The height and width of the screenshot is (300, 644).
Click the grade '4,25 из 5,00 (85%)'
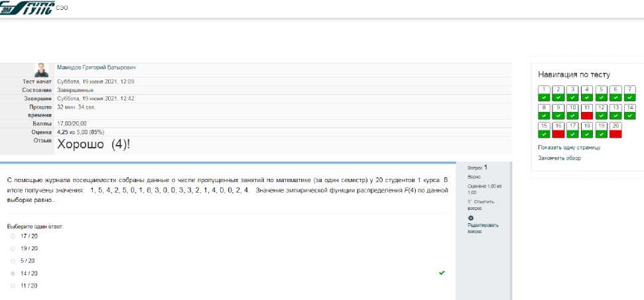point(80,132)
